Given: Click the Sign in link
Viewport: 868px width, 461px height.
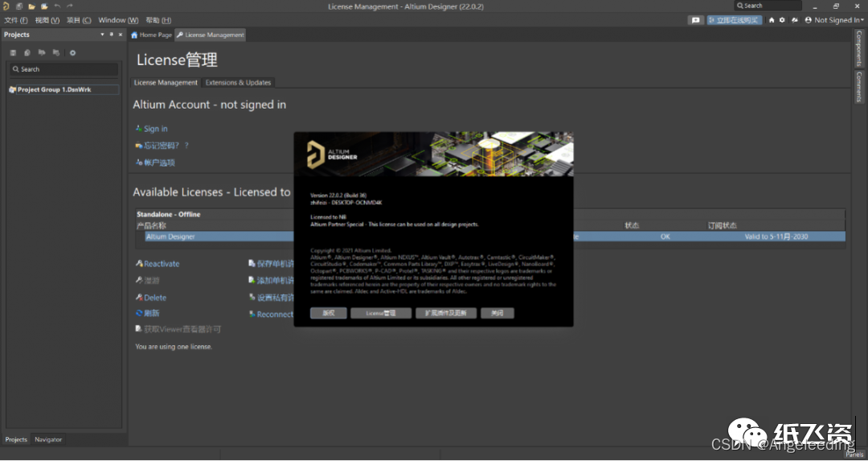Looking at the screenshot, I should (155, 129).
